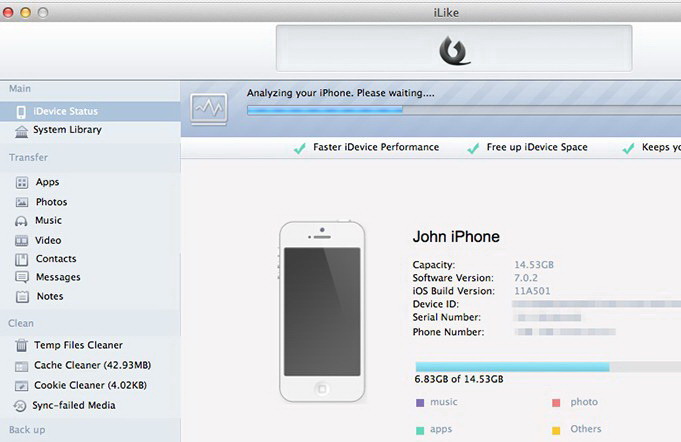Viewport: 681px width, 442px height.
Task: Click the Analyzing your iPhone status text
Action: (340, 93)
